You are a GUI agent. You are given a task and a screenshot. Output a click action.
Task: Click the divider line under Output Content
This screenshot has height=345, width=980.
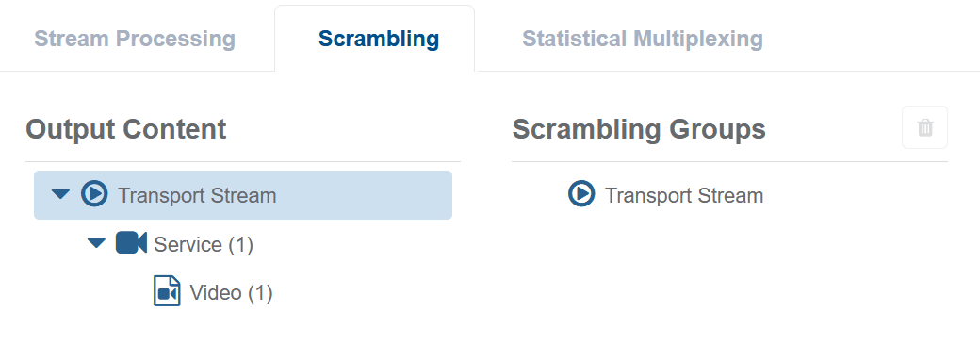(x=243, y=162)
